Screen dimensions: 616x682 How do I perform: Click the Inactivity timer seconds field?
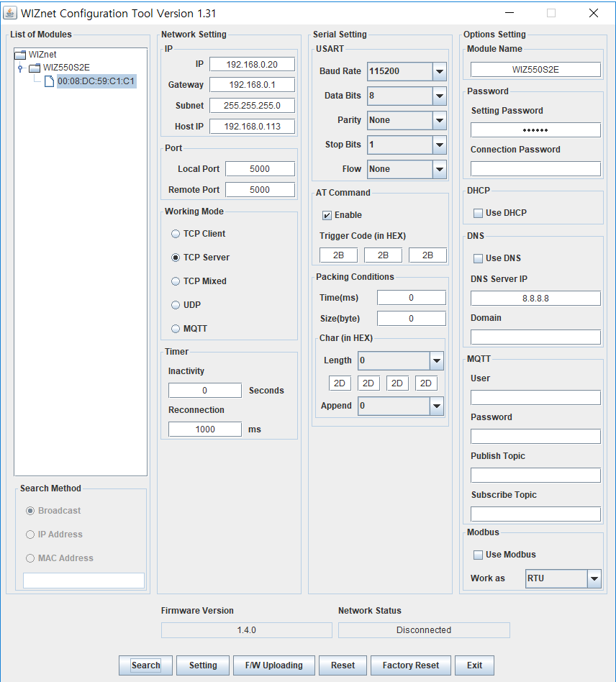pos(205,391)
